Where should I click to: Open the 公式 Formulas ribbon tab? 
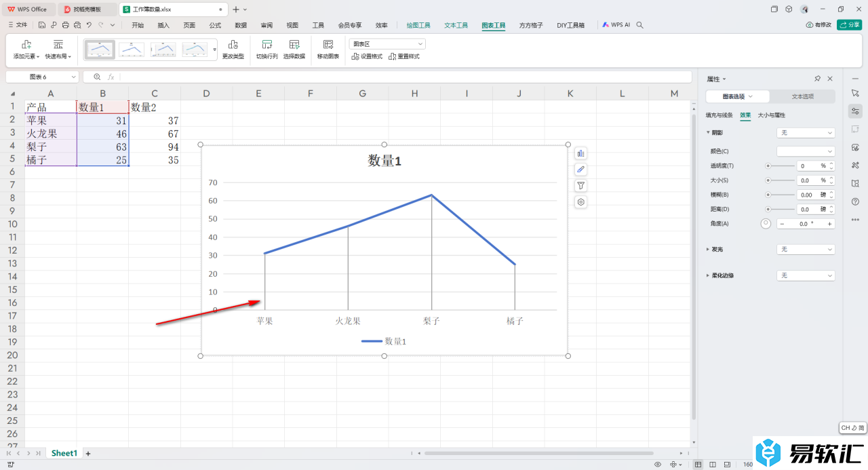pyautogui.click(x=215, y=25)
